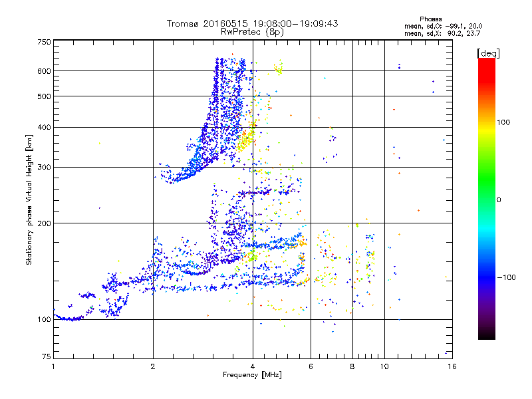Click the phase colorbar gradient
Screen dimensions: 532x399
(487, 198)
